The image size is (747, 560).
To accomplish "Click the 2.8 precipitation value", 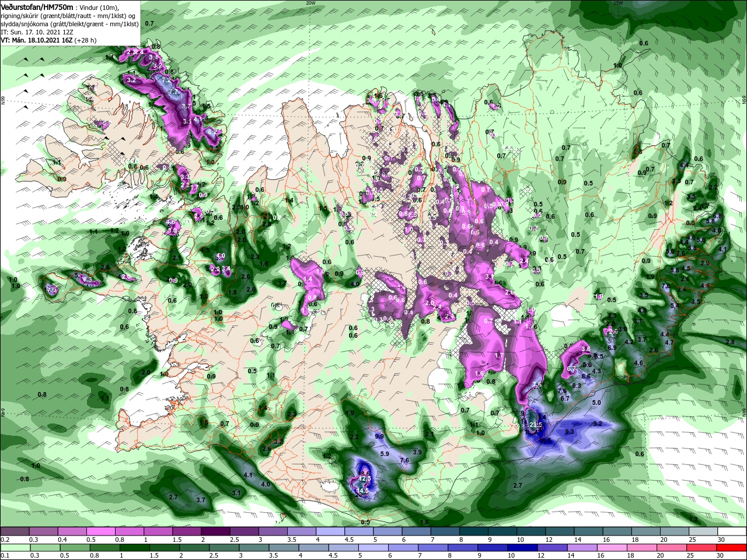I will (x=729, y=342).
